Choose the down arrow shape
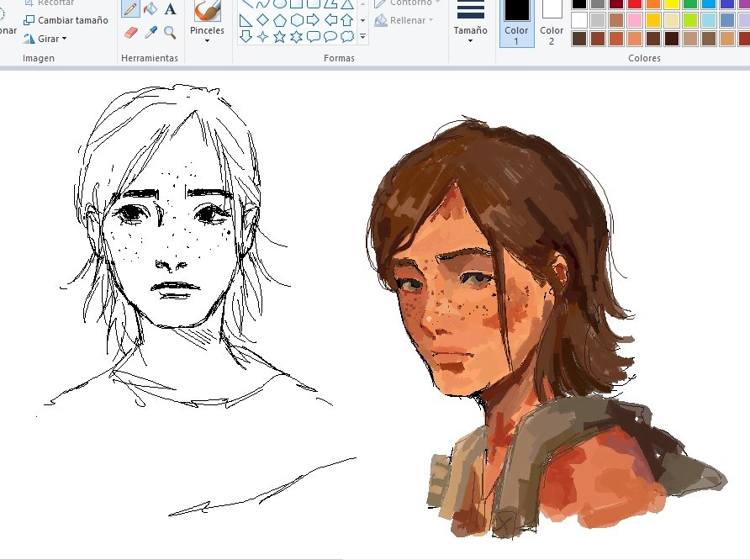750x560 pixels. (x=246, y=36)
